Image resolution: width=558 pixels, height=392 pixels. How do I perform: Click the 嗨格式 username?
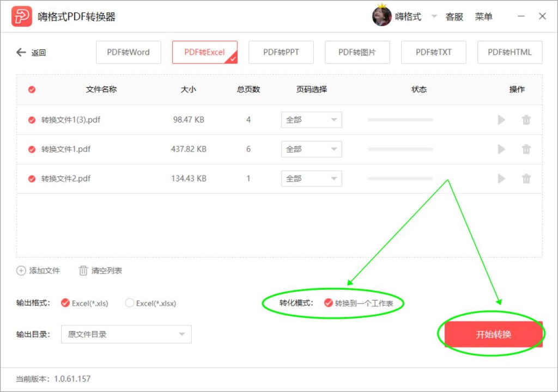(408, 16)
